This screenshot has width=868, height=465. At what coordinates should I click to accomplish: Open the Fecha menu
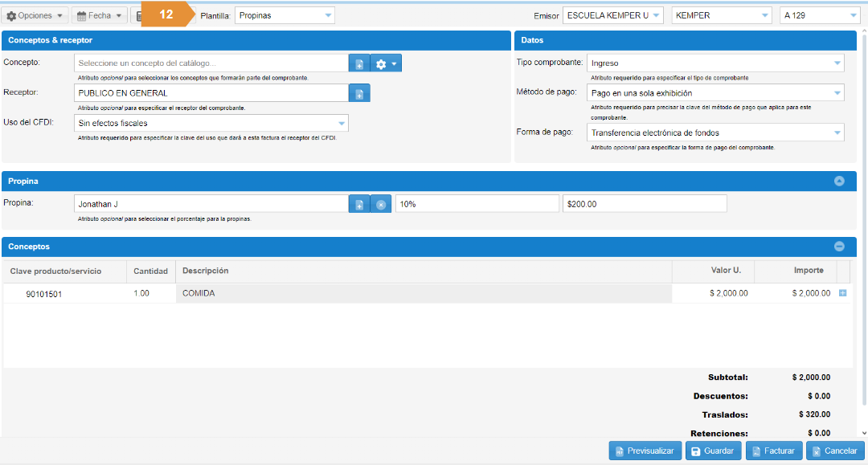100,15
